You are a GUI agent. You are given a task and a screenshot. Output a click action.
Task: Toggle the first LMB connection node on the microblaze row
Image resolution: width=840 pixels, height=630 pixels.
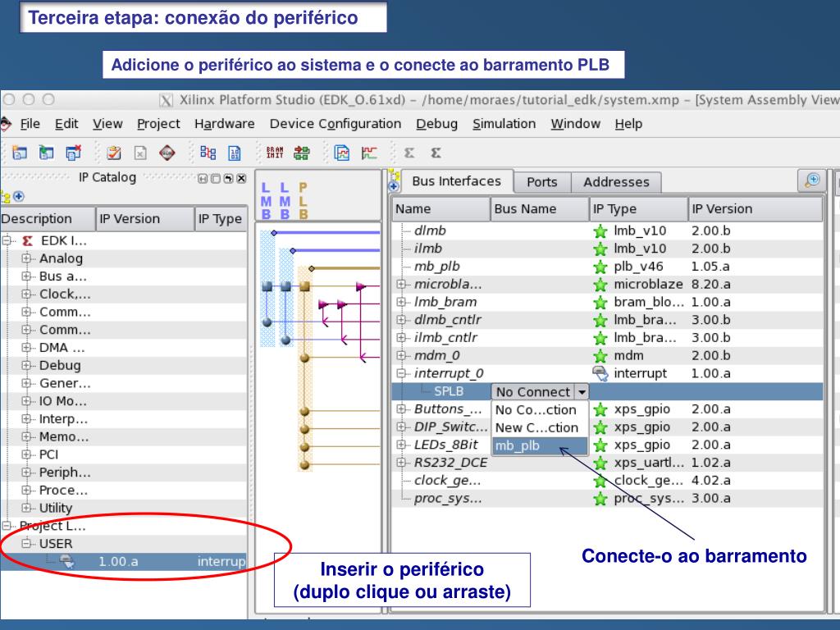[x=267, y=286]
